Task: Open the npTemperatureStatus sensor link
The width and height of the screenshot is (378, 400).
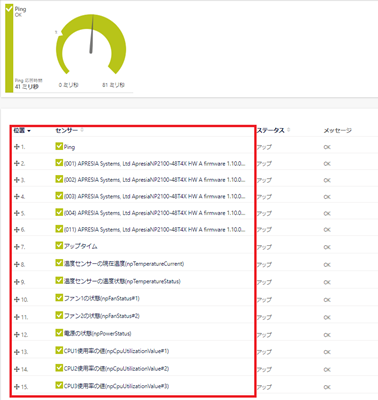Action: [122, 281]
